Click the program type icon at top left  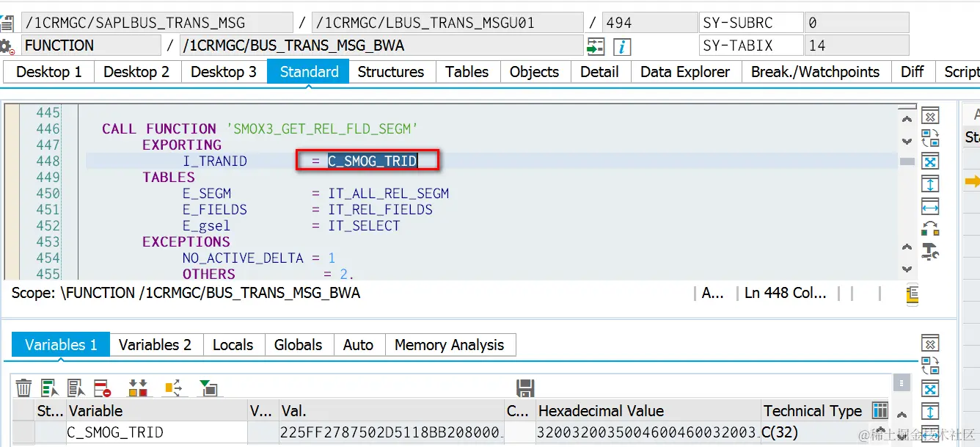coord(7,23)
